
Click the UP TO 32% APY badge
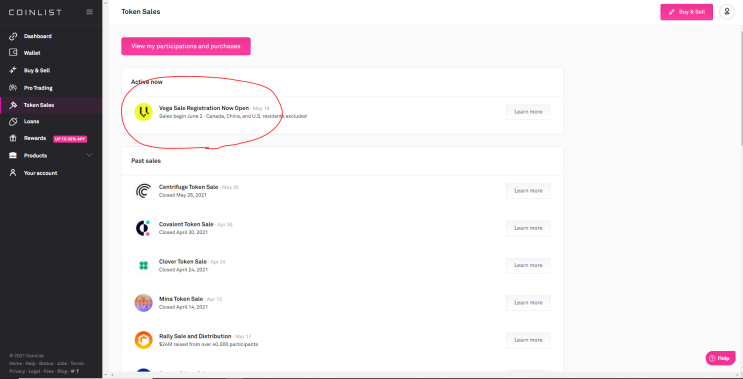click(70, 139)
